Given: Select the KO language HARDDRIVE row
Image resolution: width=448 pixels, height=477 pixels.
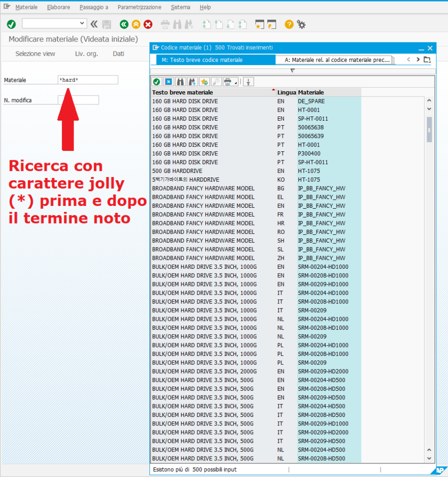Looking at the screenshot, I should click(x=257, y=180).
